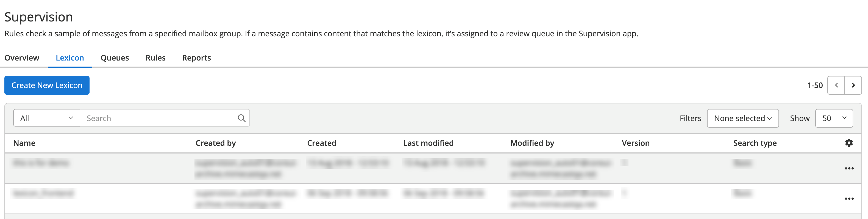Go to the next page of results

pos(853,85)
